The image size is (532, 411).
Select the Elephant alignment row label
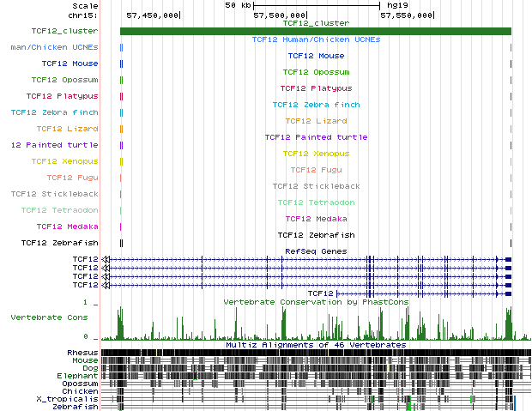(x=77, y=376)
